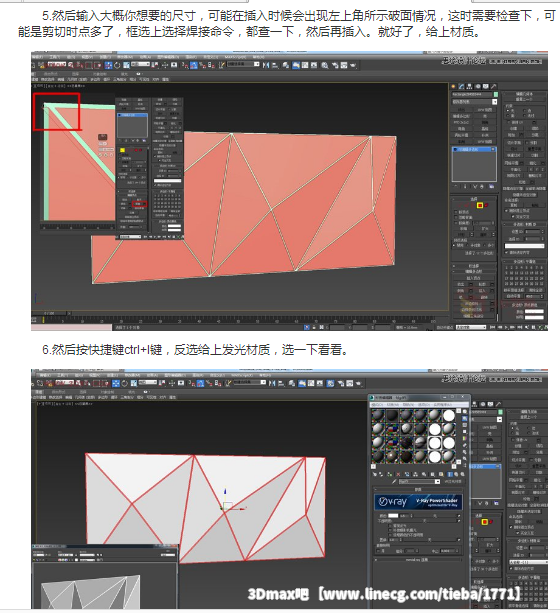
Task: Open the MAXScript menu in first screenshot
Action: [x=235, y=57]
